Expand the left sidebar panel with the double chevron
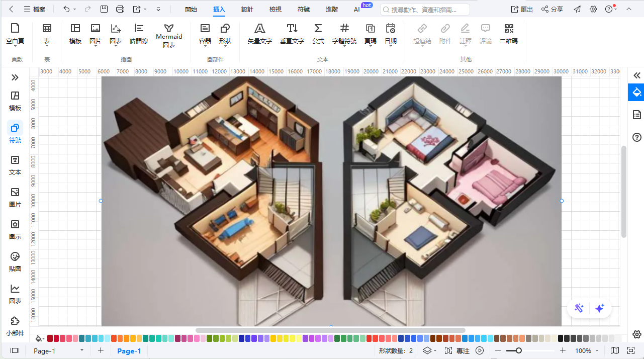 [15, 77]
